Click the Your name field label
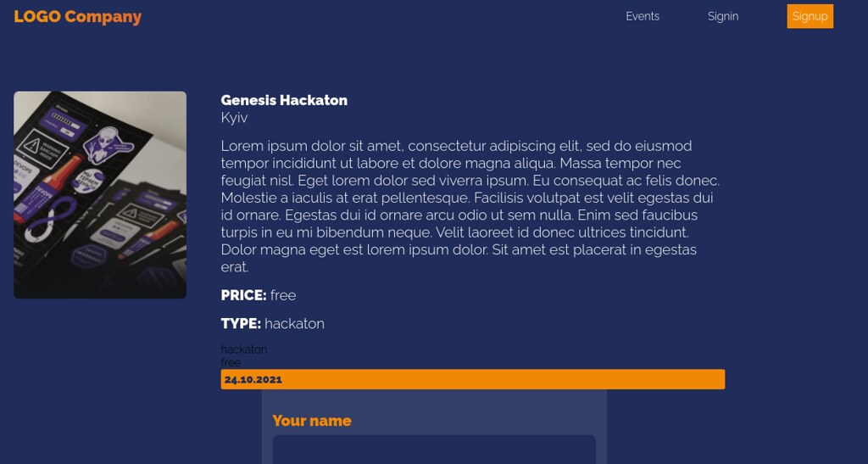 click(312, 421)
